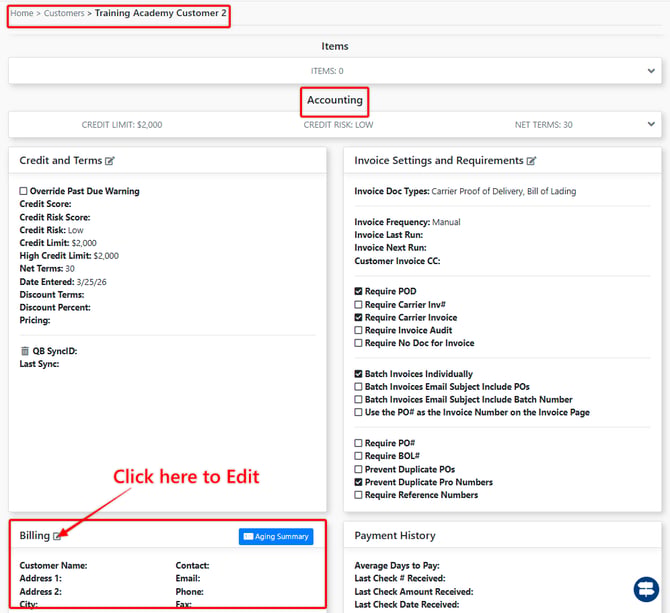Uncheck Require POD
The image size is (670, 613).
(359, 291)
